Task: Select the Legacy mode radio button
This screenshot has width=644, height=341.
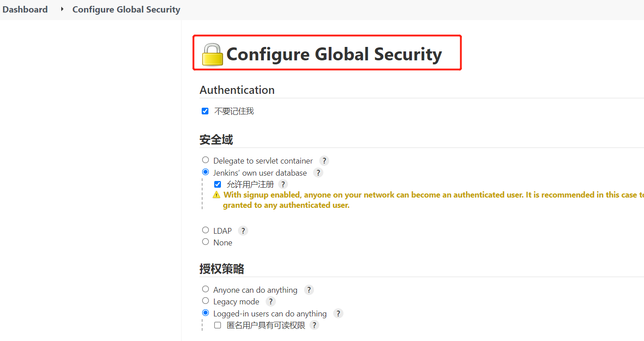Action: [x=206, y=301]
